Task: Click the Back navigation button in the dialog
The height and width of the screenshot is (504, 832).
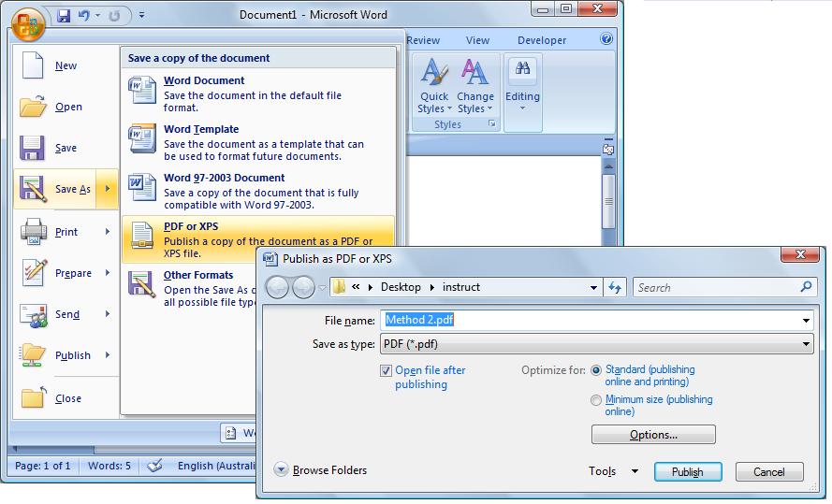Action: 277,288
